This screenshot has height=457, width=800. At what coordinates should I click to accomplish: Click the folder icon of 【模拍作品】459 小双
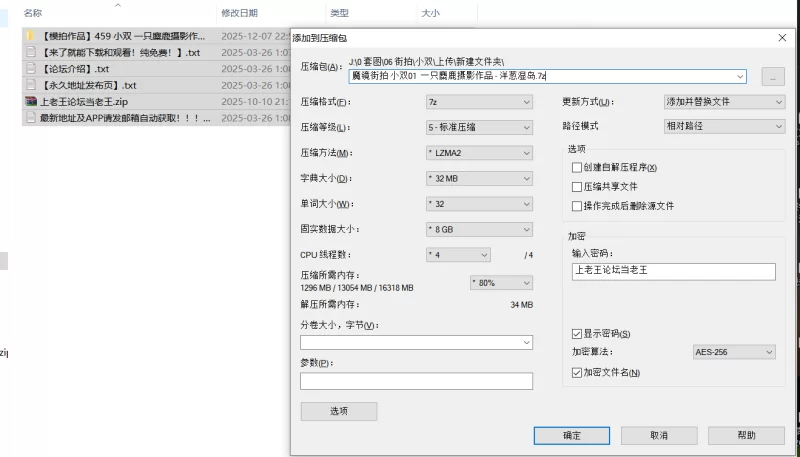[x=31, y=36]
